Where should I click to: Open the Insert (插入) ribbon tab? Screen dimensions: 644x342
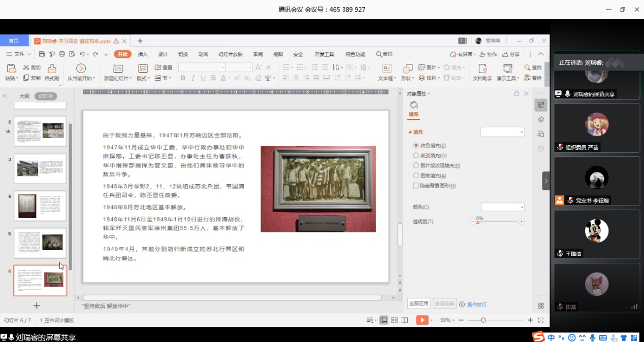[x=143, y=54]
